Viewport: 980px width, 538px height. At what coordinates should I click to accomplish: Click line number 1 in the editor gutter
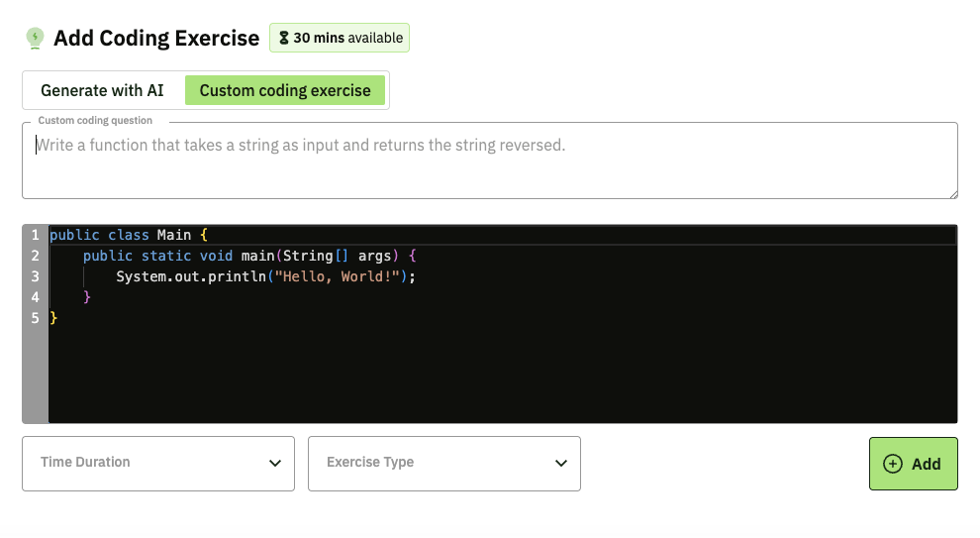(35, 235)
